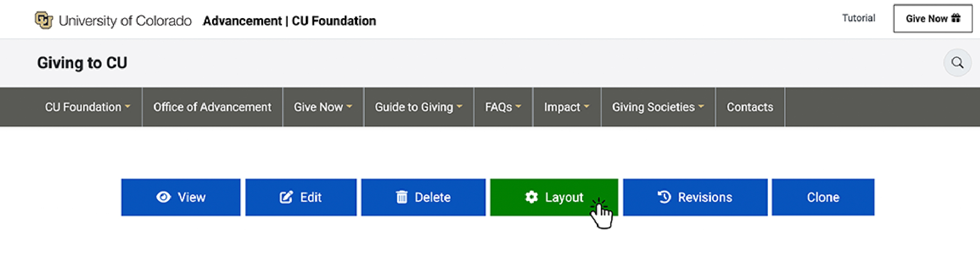Image resolution: width=980 pixels, height=255 pixels.
Task: Click the trash can icon on Delete
Action: [x=401, y=197]
